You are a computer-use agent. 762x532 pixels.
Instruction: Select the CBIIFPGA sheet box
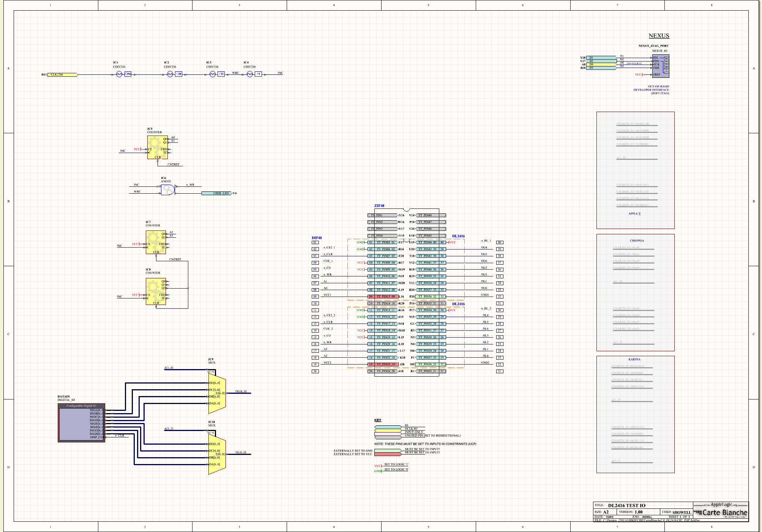(x=635, y=292)
